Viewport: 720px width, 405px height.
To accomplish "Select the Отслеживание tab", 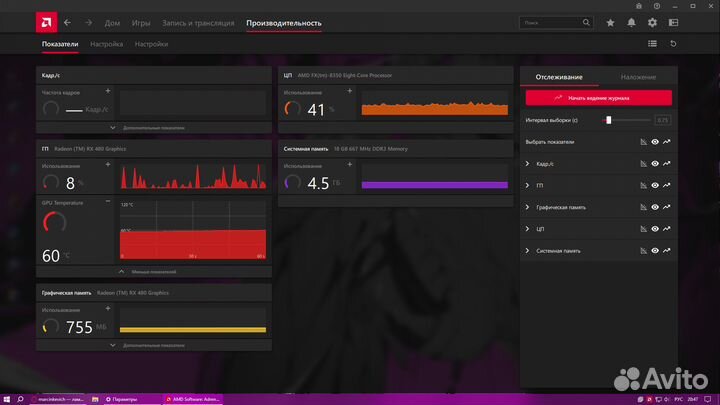I will (559, 77).
